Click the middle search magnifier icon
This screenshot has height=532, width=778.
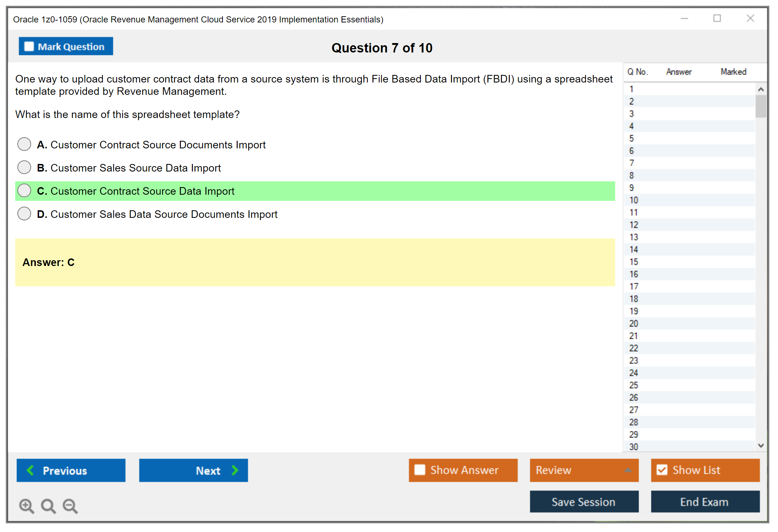pyautogui.click(x=48, y=506)
